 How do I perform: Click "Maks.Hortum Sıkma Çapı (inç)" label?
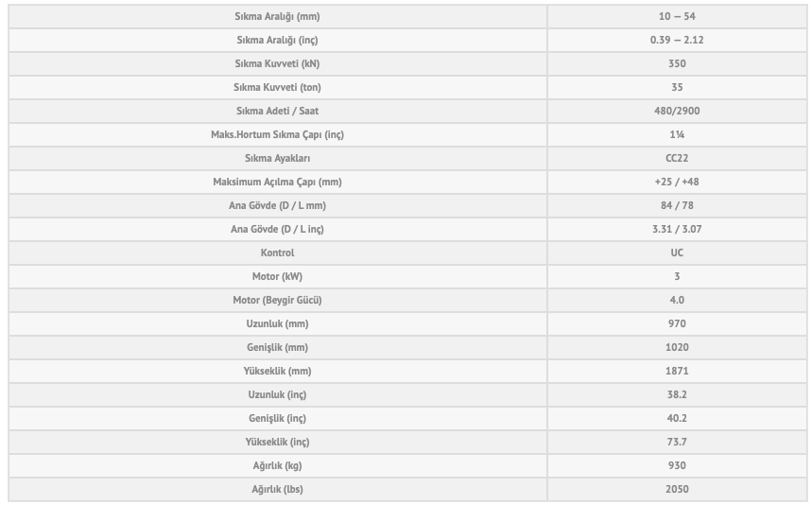pos(277,135)
